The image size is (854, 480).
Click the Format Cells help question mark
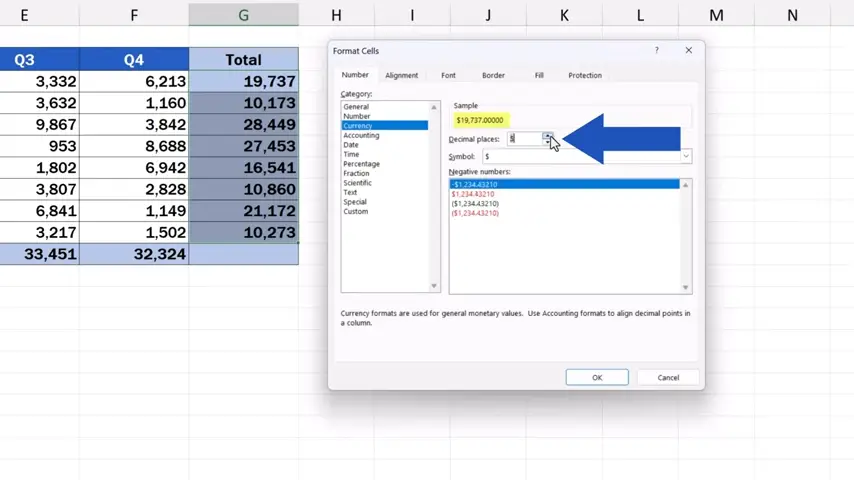click(657, 50)
